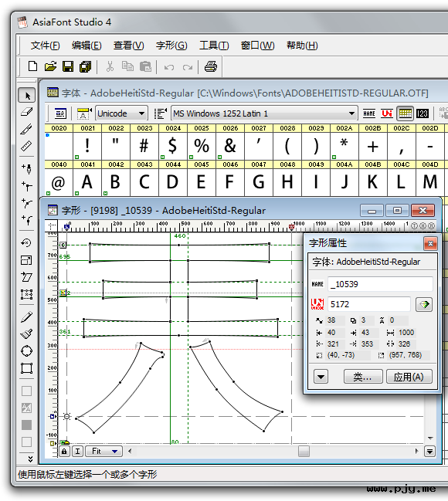Select glyph cell & (0026)
448x501 pixels.
pos(230,146)
